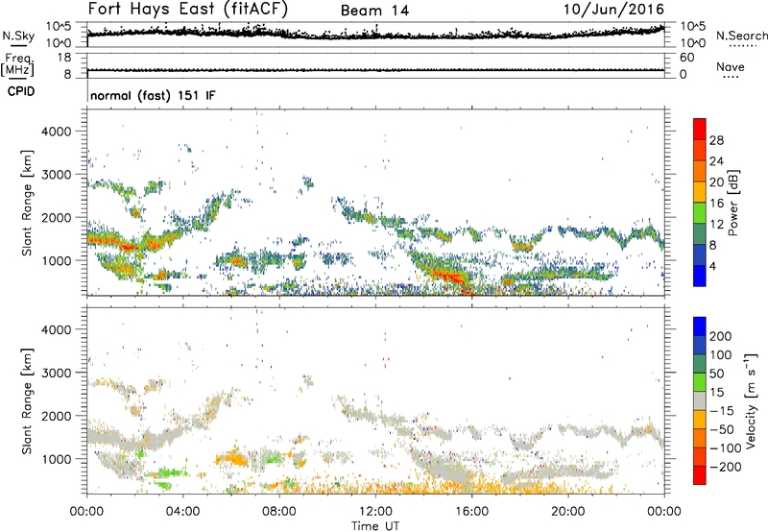Click the "100" label on Velocity colorbar
Image resolution: width=768 pixels, height=532 pixels.
pyautogui.click(x=721, y=355)
